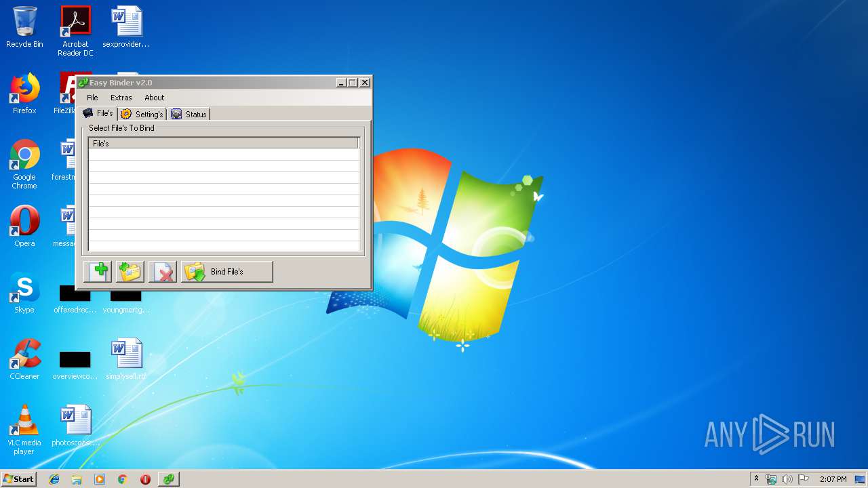The width and height of the screenshot is (868, 488).
Task: Select the Google Chrome desktop icon
Action: [24, 164]
